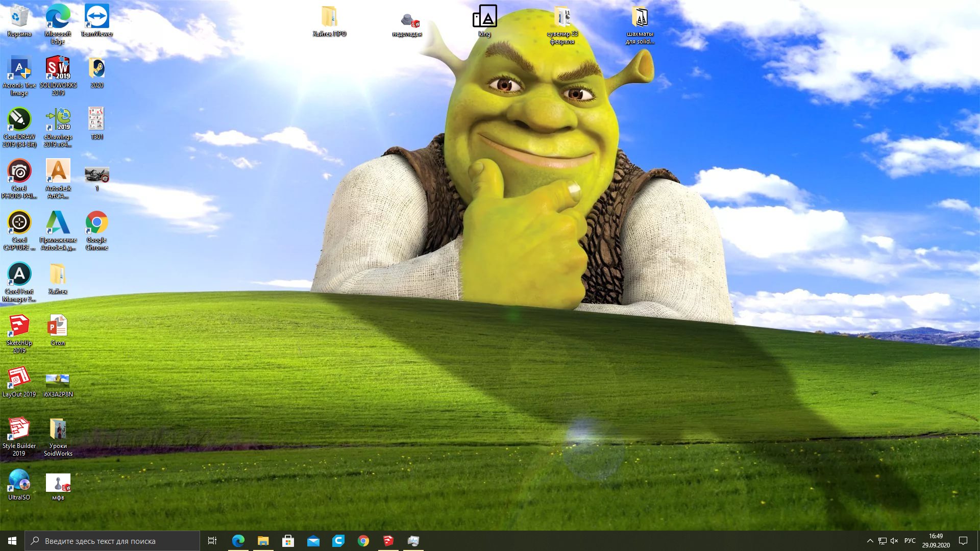Open the clock showing 16:49
The image size is (980, 551).
[x=936, y=541]
